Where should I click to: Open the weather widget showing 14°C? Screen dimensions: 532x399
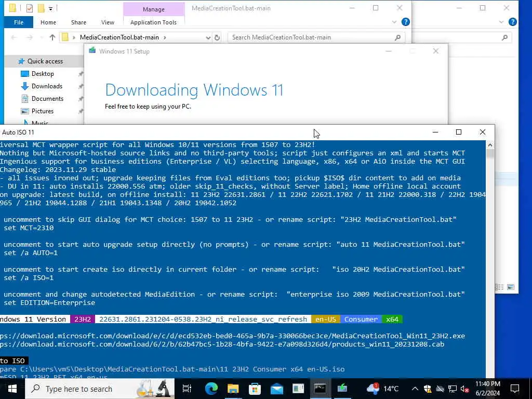point(382,389)
